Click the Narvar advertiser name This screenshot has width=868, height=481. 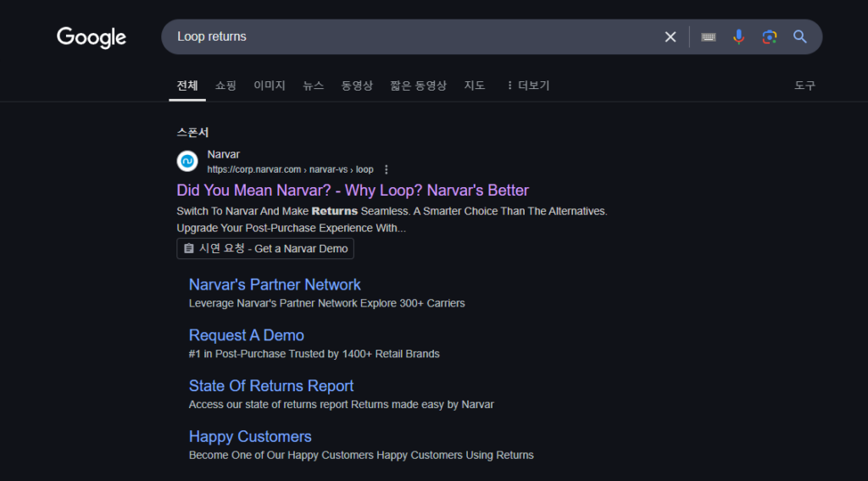tap(224, 154)
